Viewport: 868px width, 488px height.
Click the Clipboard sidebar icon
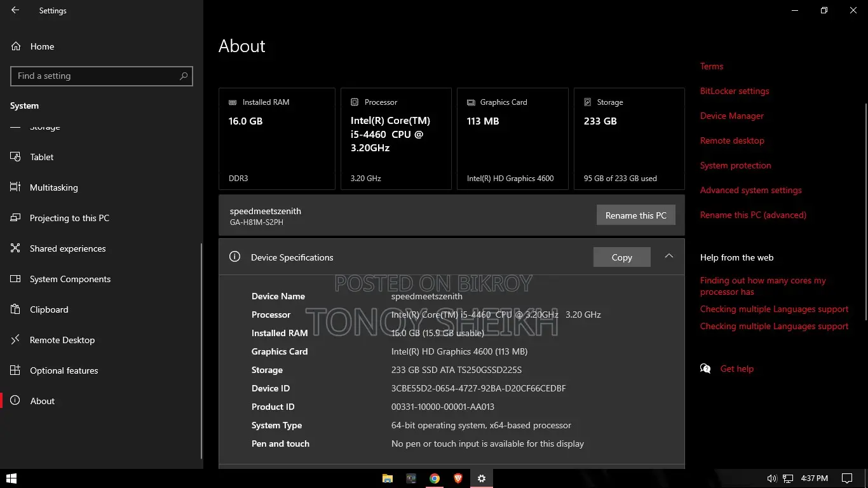click(16, 309)
